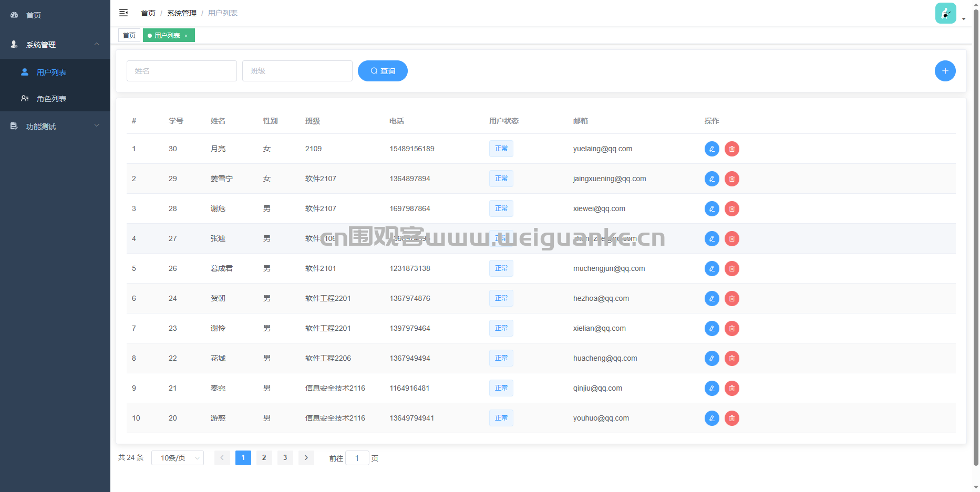Open the 10条/页 page size dropdown
The image size is (980, 492).
pyautogui.click(x=178, y=458)
